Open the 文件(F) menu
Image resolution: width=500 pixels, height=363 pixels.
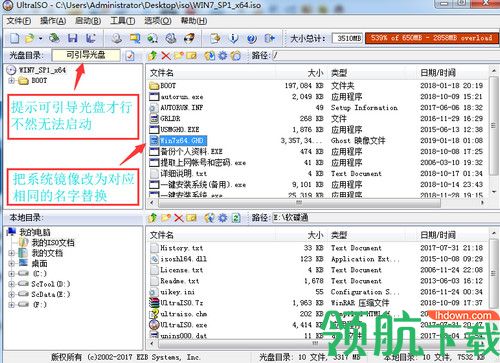(x=19, y=21)
